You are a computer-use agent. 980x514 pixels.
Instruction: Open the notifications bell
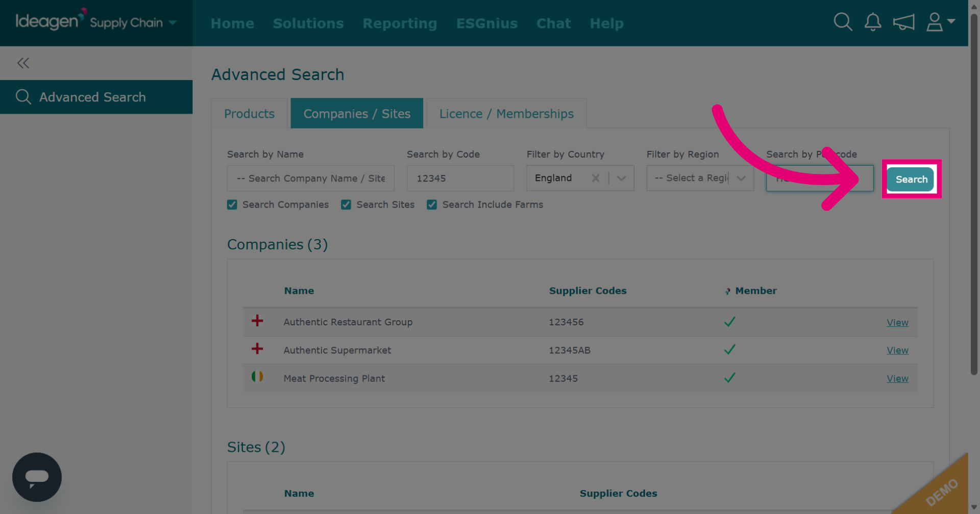coord(873,22)
